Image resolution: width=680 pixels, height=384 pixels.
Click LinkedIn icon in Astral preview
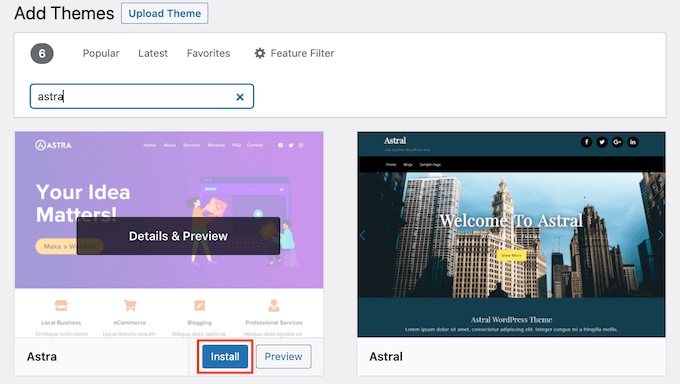pos(633,142)
